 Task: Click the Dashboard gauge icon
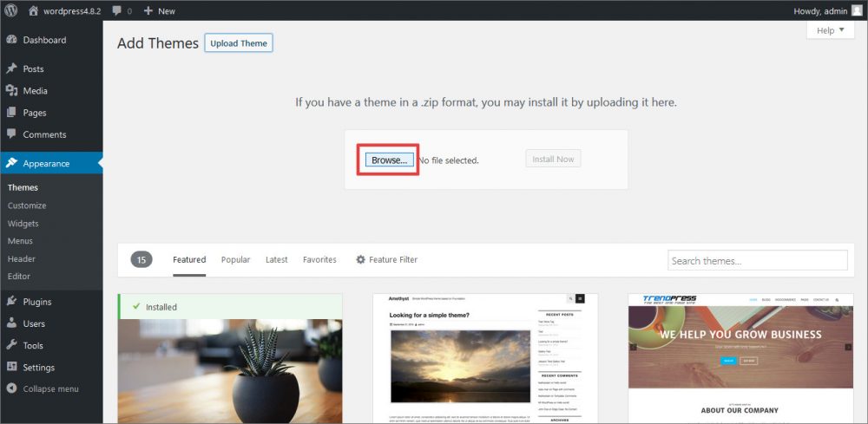[x=11, y=40]
